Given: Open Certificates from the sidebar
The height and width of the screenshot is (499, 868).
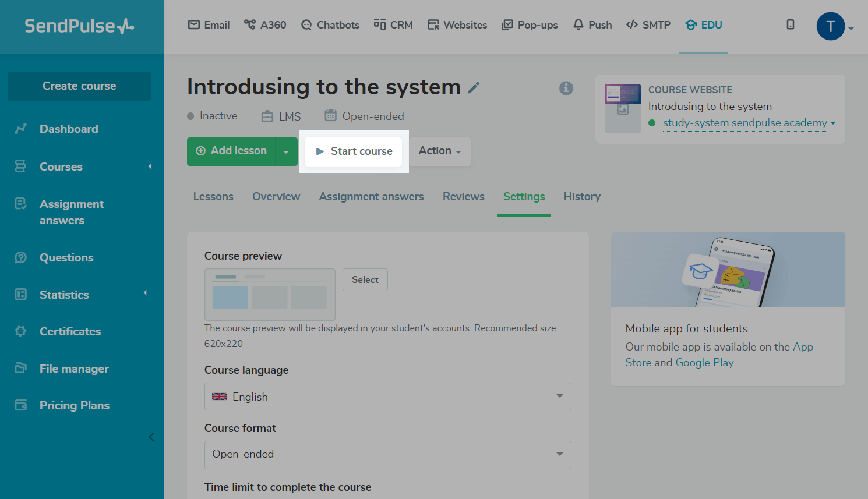Looking at the screenshot, I should click(70, 331).
